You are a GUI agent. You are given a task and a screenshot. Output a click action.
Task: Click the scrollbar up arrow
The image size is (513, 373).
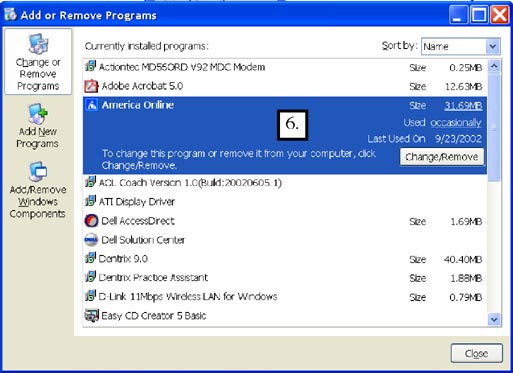[494, 66]
